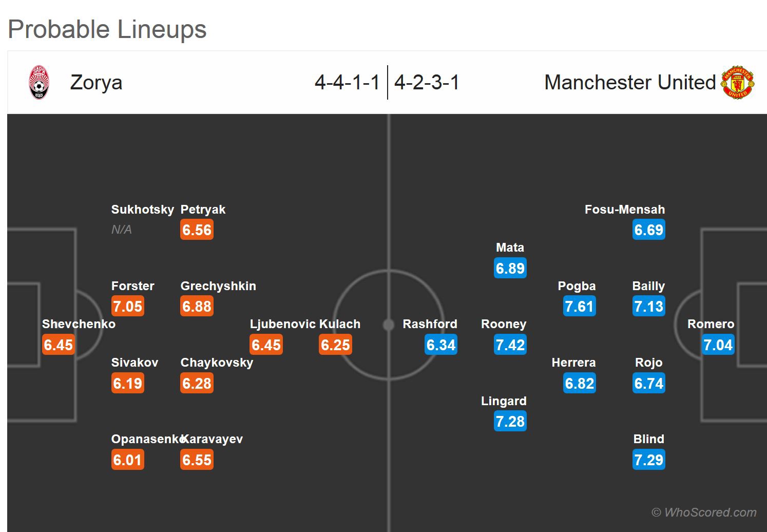Click Rooney's 7.42 rating badge
767x532 pixels.
(510, 345)
